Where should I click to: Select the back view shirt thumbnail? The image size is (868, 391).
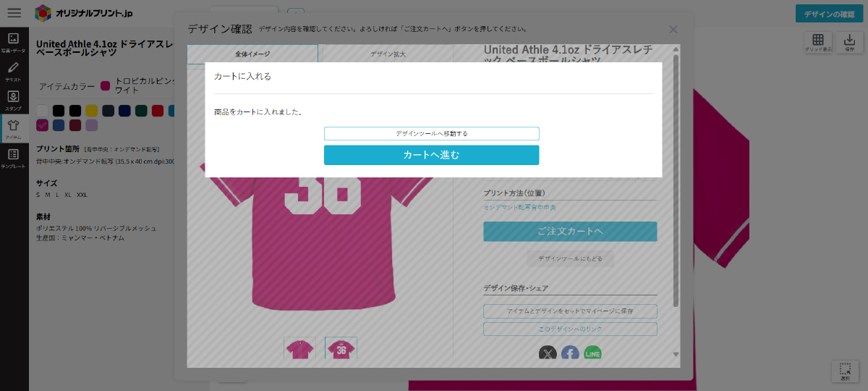341,349
